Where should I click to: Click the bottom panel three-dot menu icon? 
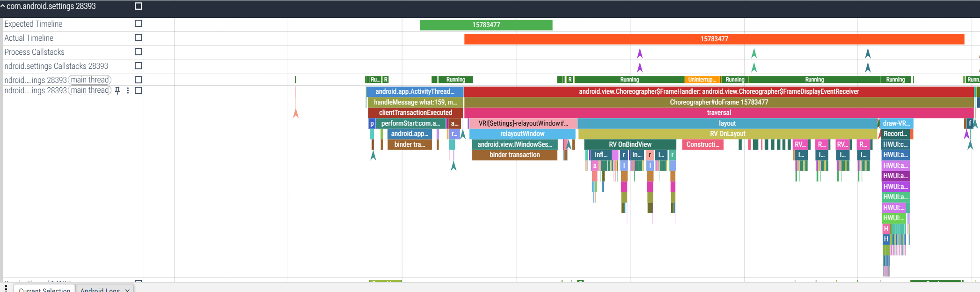tap(6, 287)
